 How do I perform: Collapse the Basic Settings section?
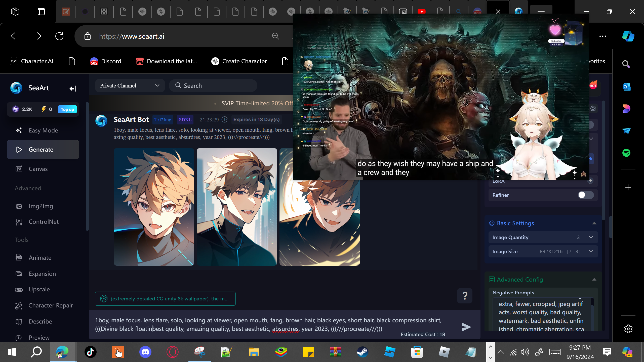(x=594, y=223)
